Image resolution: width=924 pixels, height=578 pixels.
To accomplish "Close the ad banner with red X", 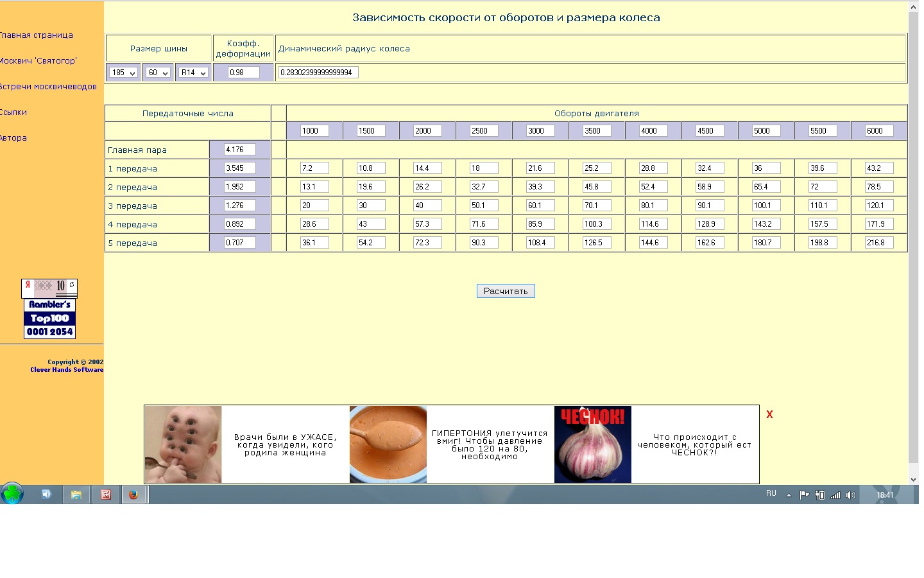I will point(769,415).
